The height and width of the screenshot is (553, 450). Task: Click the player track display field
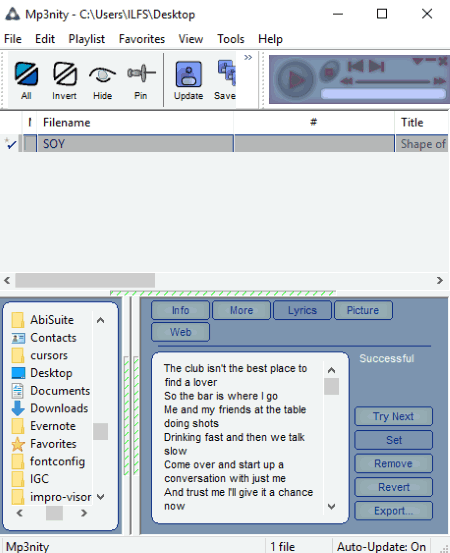tap(383, 93)
